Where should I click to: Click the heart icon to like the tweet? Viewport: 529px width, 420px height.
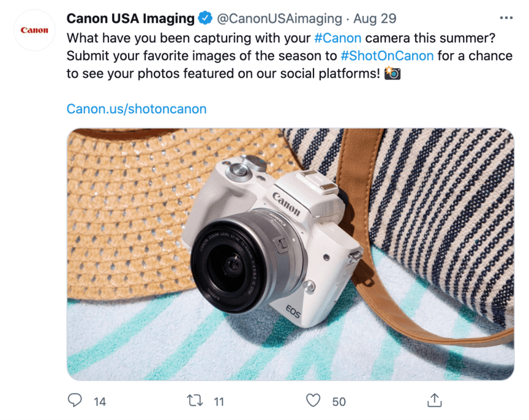tap(314, 400)
